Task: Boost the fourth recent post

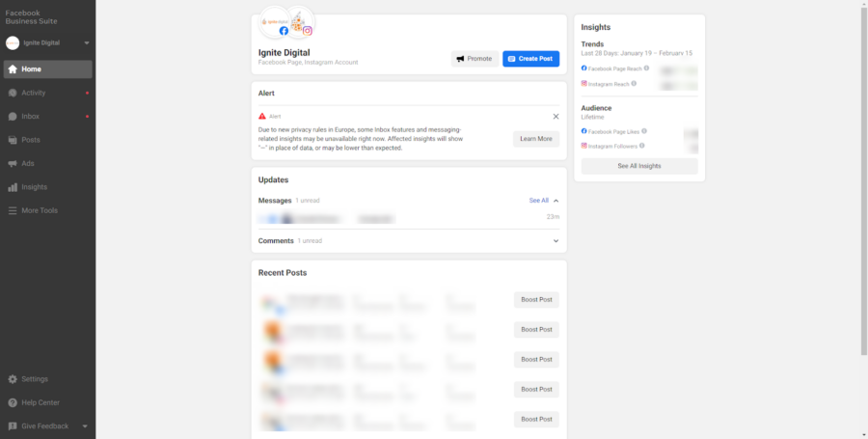Action: coord(536,389)
